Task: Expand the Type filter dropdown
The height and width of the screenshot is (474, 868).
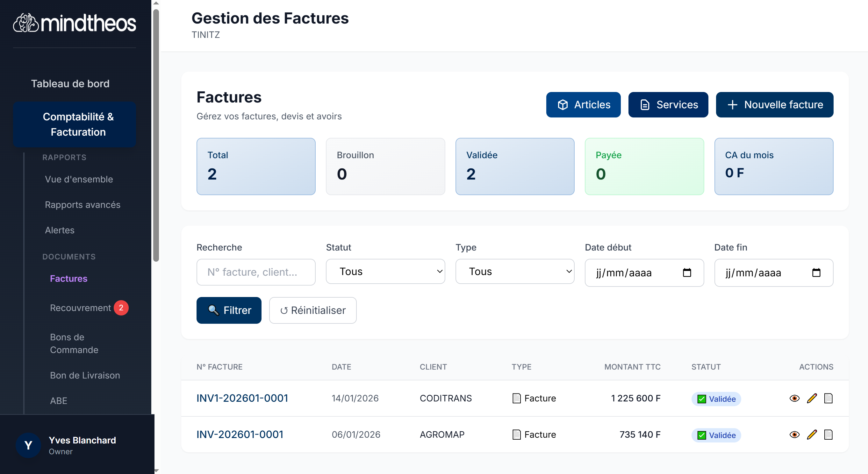Action: pos(514,271)
